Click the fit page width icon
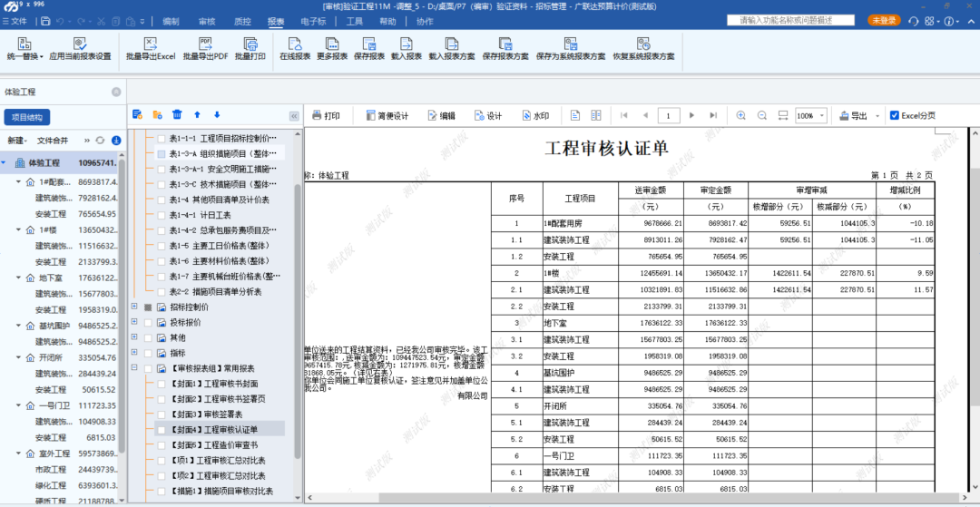The height and width of the screenshot is (507, 980). pyautogui.click(x=782, y=115)
